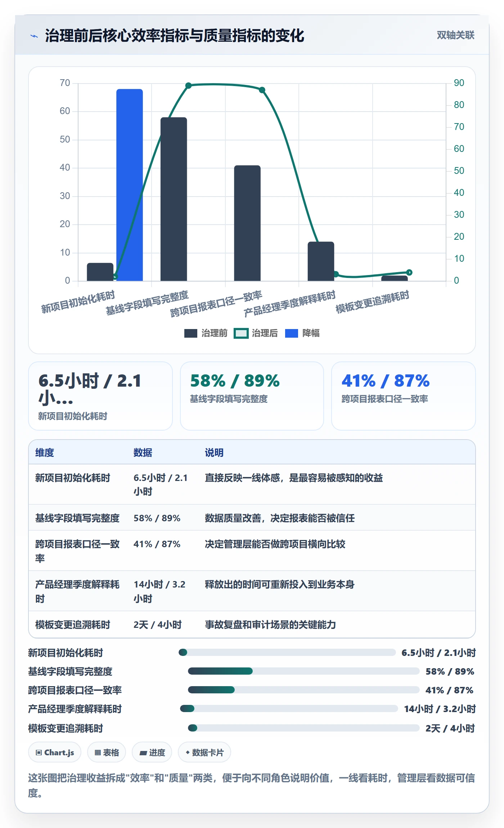Viewport: 504px width, 828px height.
Task: Click the 治理前 legend label text
Action: (x=214, y=333)
